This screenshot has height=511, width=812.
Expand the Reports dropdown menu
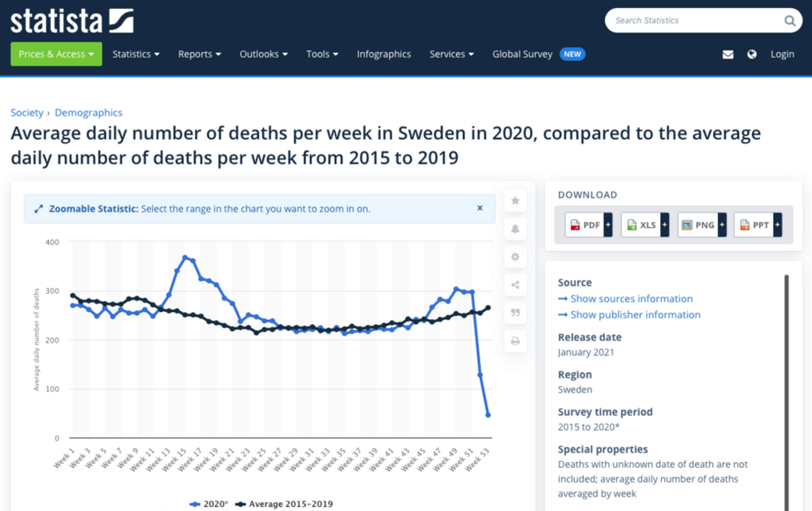coord(200,54)
